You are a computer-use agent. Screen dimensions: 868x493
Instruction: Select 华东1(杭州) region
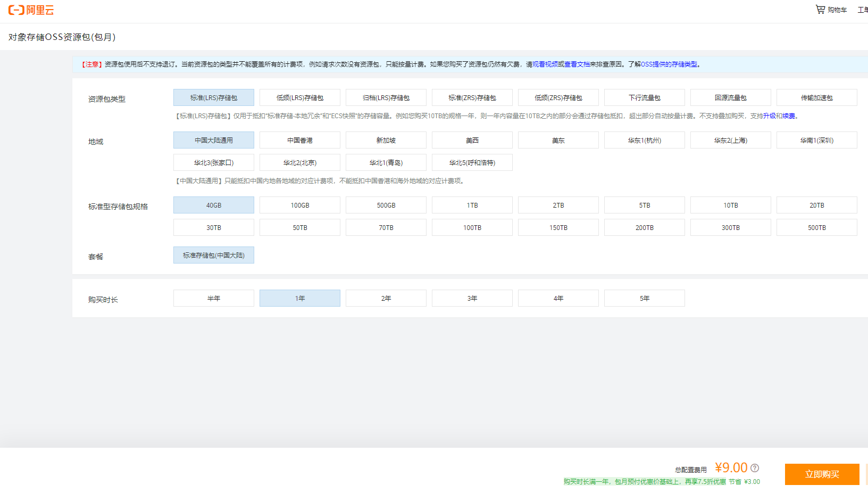[x=645, y=140]
